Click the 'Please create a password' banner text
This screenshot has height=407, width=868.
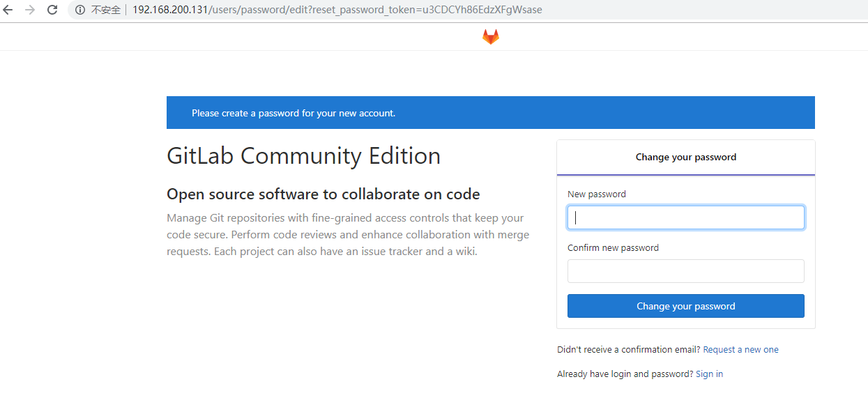[x=294, y=113]
